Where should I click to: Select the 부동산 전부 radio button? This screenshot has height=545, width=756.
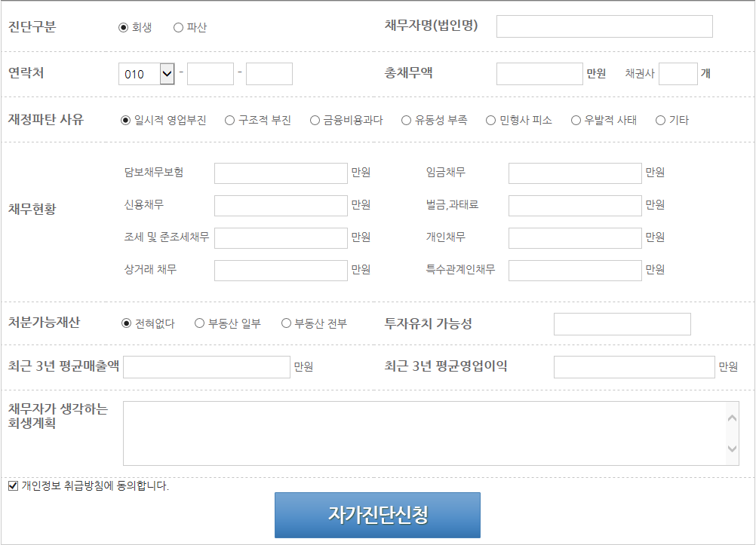pos(287,323)
